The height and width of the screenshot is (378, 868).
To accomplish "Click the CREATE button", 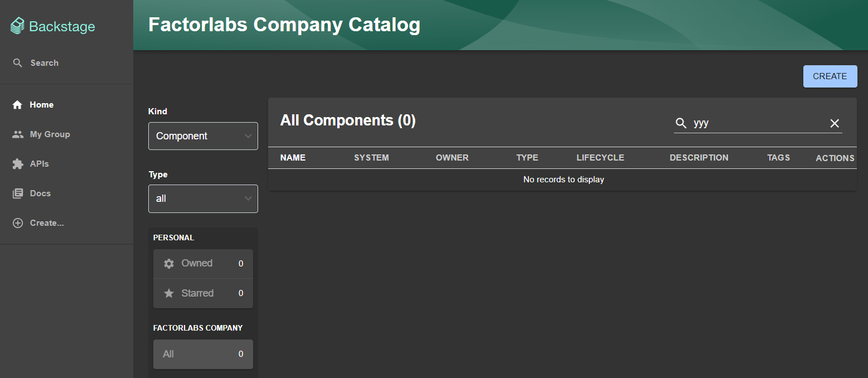I will tap(830, 76).
